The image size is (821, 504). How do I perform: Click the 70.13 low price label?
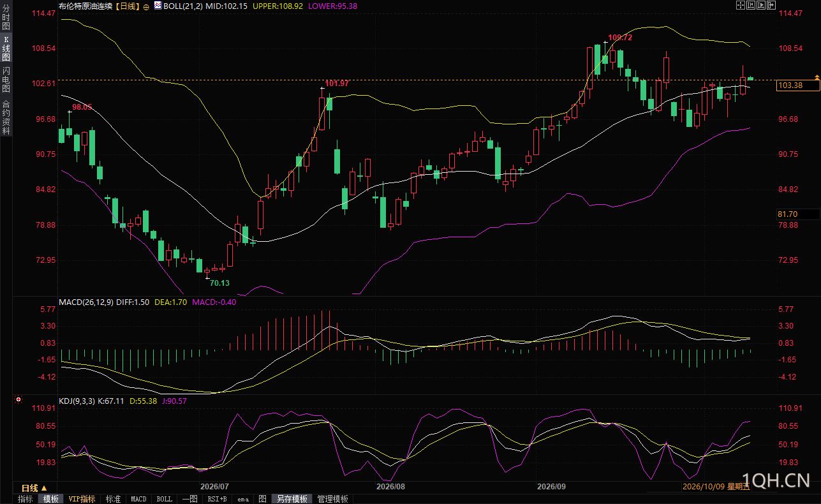(219, 283)
